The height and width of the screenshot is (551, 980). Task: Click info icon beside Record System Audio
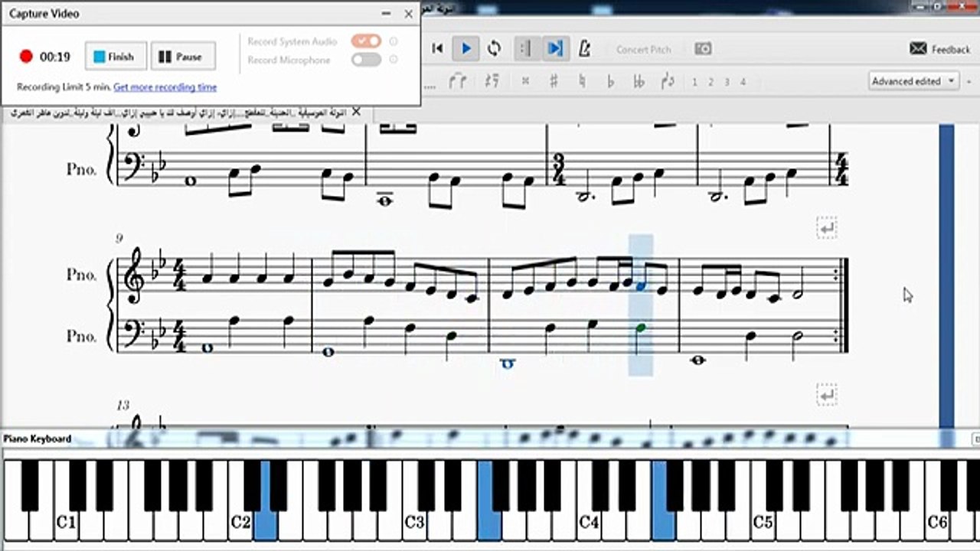[x=394, y=41]
